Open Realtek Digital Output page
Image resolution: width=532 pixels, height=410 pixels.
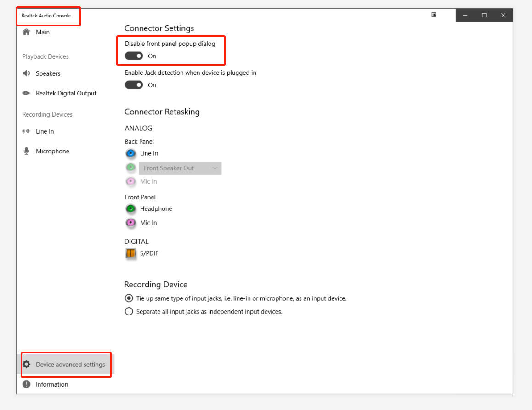(65, 93)
